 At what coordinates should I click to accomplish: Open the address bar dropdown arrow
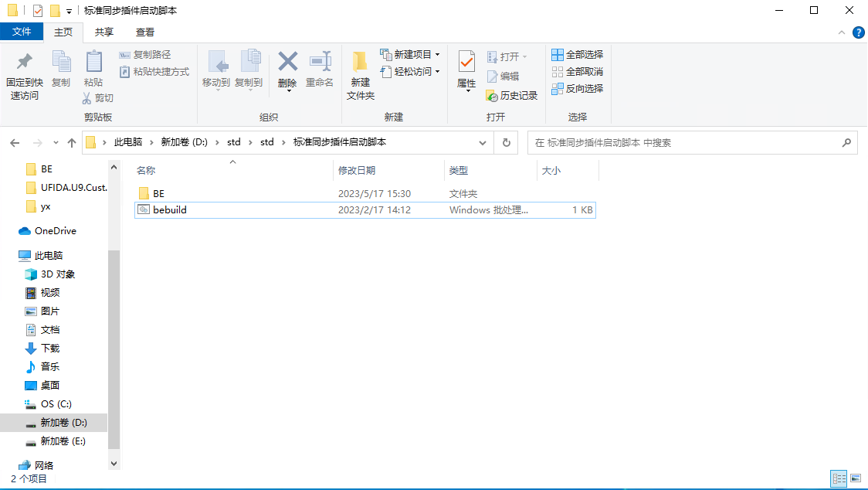coord(483,142)
